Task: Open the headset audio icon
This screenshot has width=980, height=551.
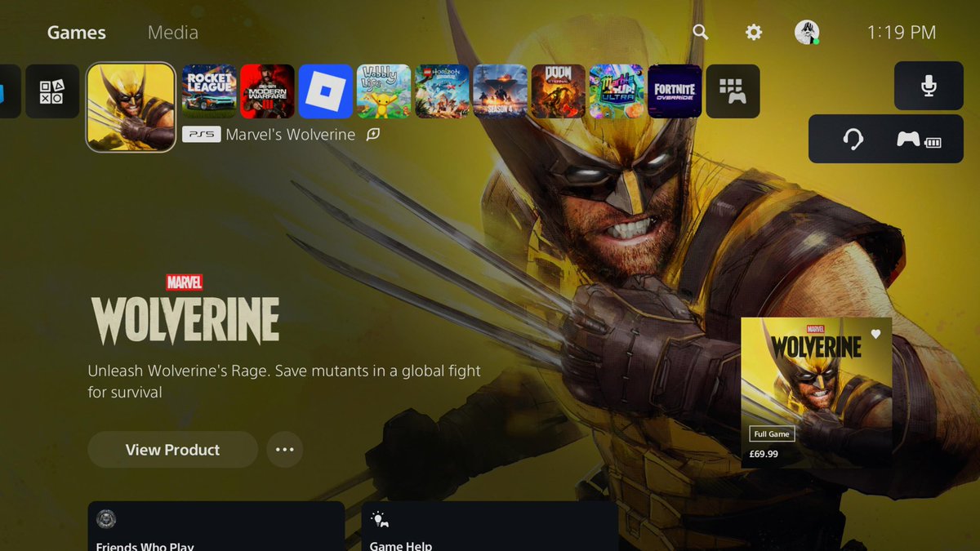Action: pos(853,140)
